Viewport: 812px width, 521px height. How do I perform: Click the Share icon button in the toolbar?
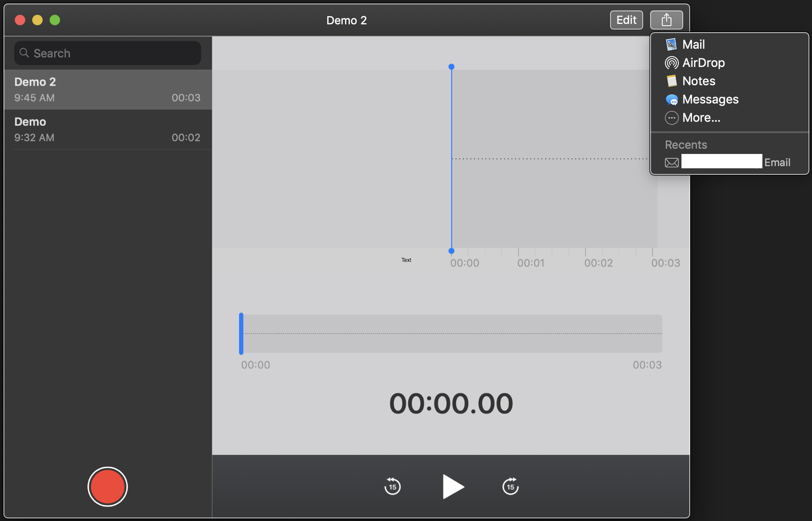[666, 20]
